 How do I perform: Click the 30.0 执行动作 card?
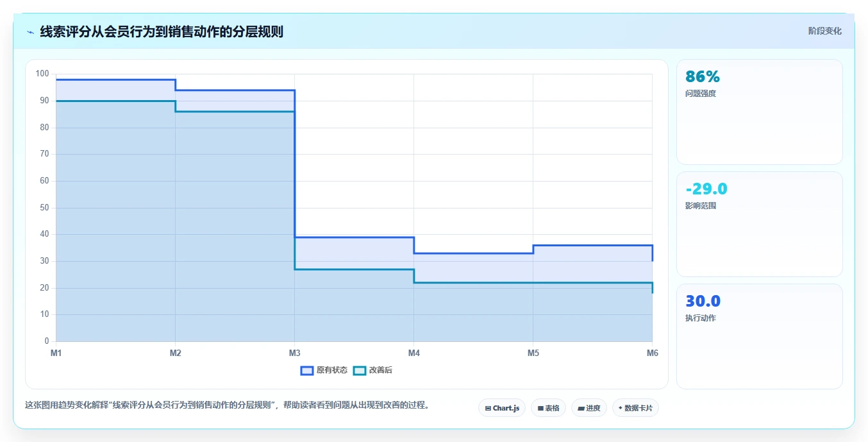[760, 337]
